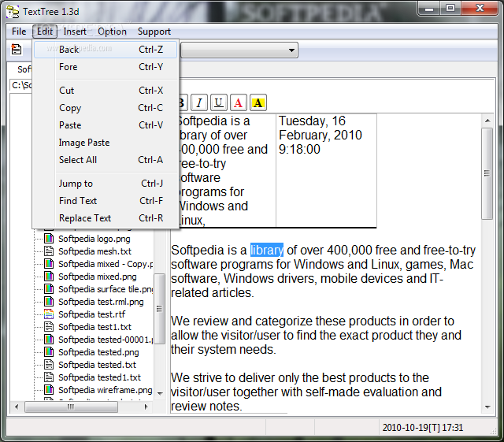The height and width of the screenshot is (442, 504).
Task: Select Softpedia tested.txt in file tree
Action: [x=97, y=365]
